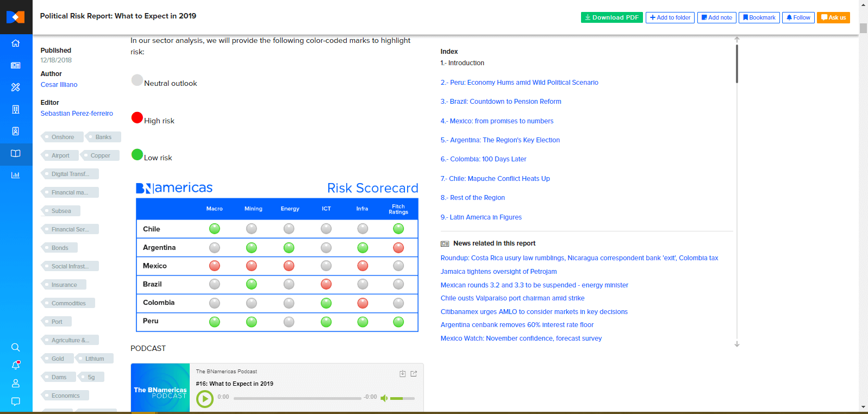Open the News icon in the sidebar
The image size is (868, 414).
point(16,65)
